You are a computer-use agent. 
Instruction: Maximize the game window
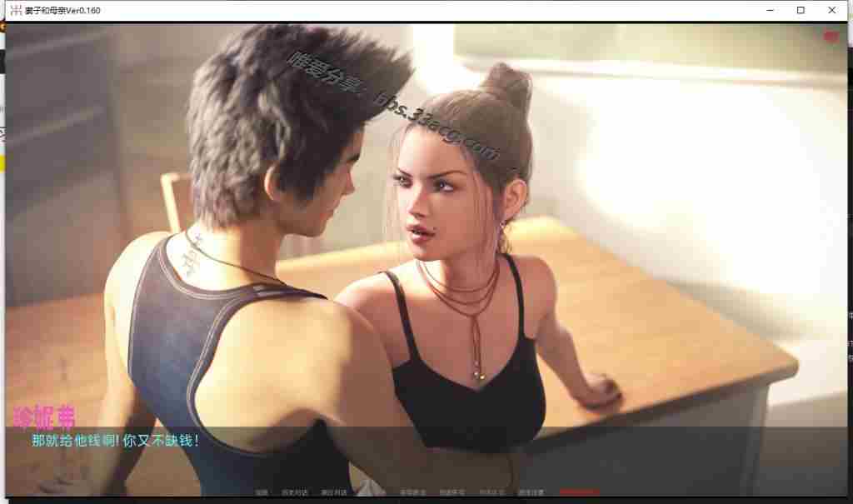point(801,10)
